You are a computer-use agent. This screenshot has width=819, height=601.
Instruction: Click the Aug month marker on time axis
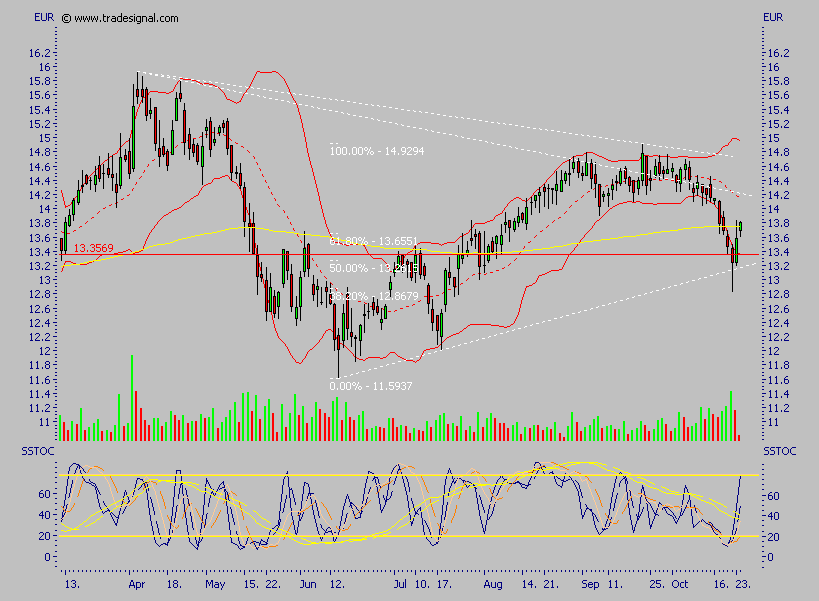[491, 581]
